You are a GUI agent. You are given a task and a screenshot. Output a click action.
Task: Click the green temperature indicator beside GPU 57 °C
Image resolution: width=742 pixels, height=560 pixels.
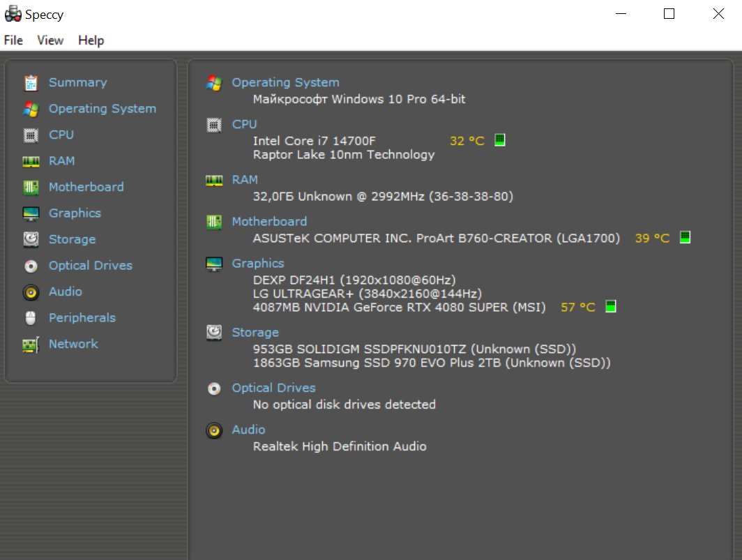pos(611,306)
